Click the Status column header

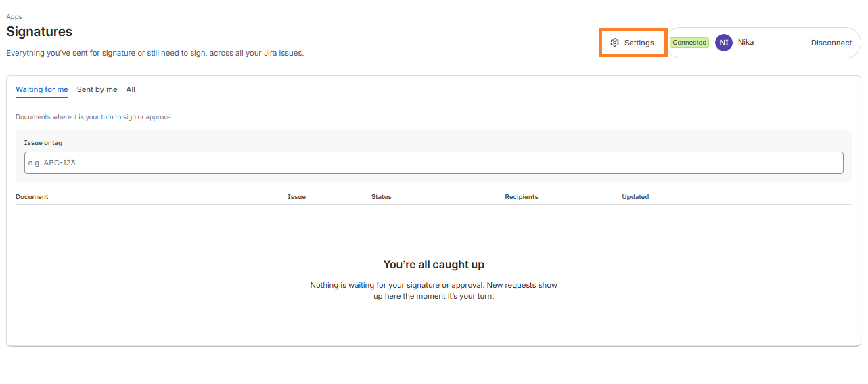point(382,197)
